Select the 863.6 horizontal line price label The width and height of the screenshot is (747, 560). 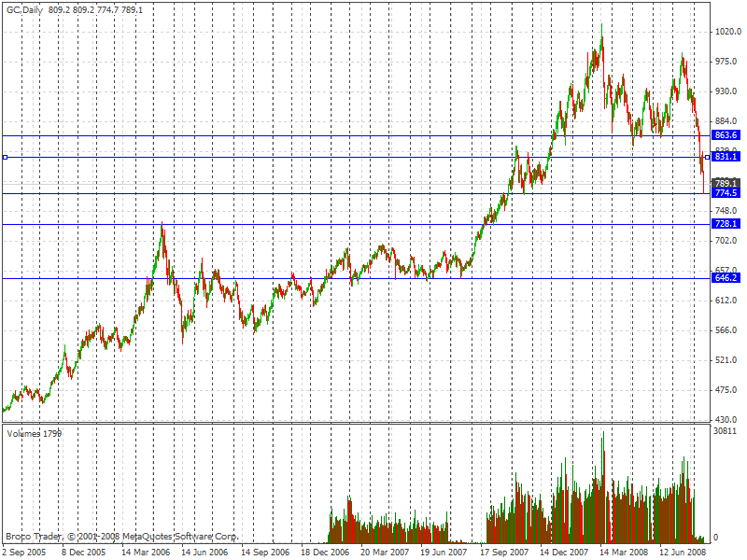point(726,135)
